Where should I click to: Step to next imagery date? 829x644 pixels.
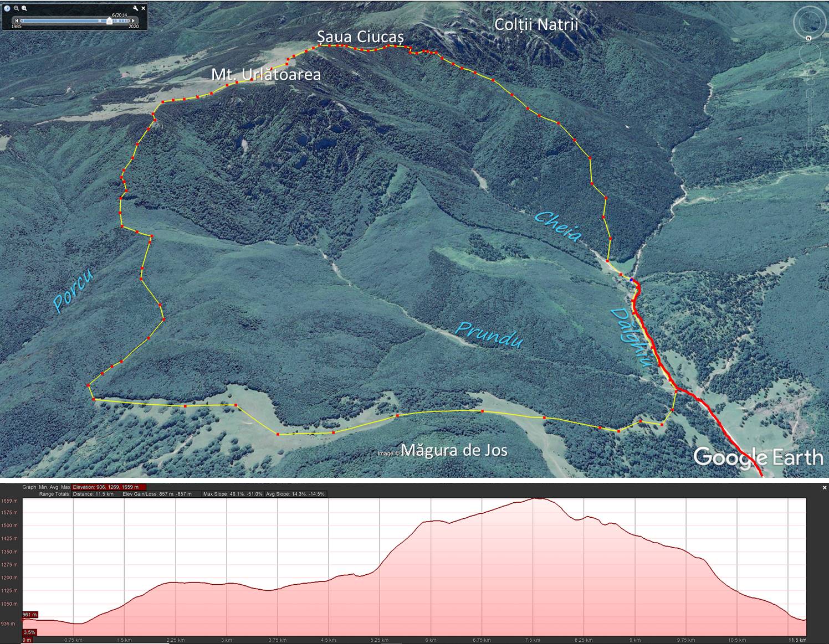134,21
